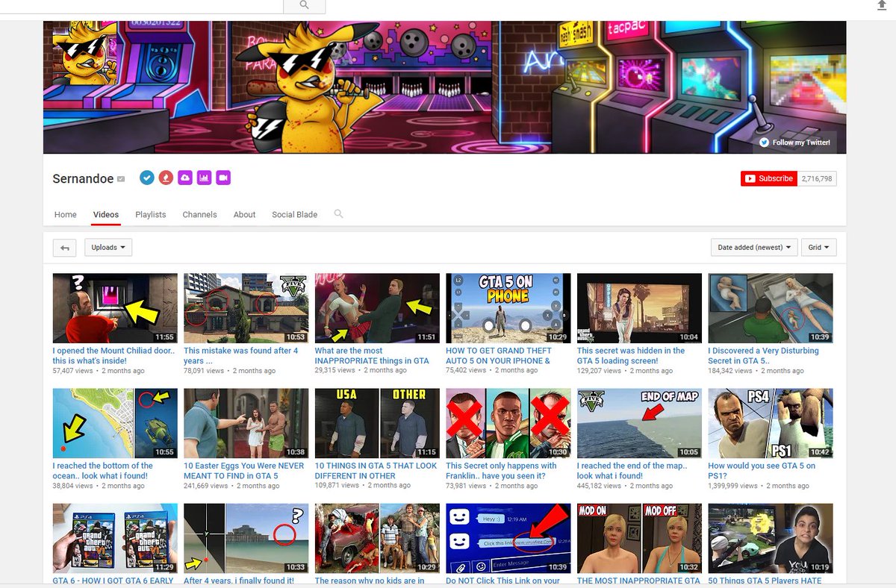Screen dimensions: 896x588
Task: Click the USA vs OTHER thumbnail
Action: 377,423
